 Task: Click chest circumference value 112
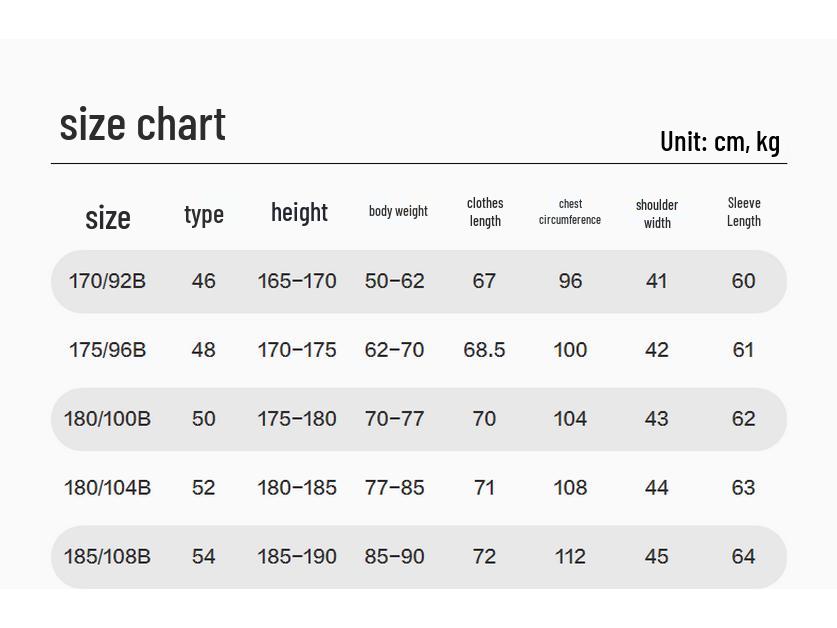(570, 557)
